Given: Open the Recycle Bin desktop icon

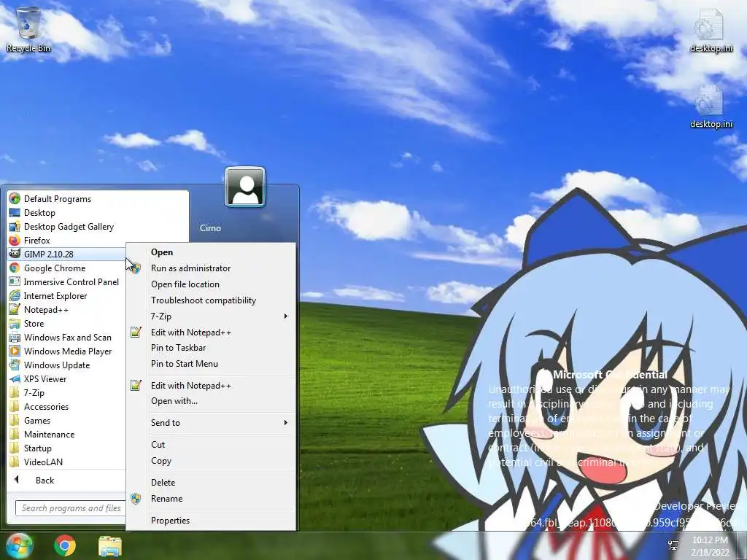Looking at the screenshot, I should [x=28, y=29].
